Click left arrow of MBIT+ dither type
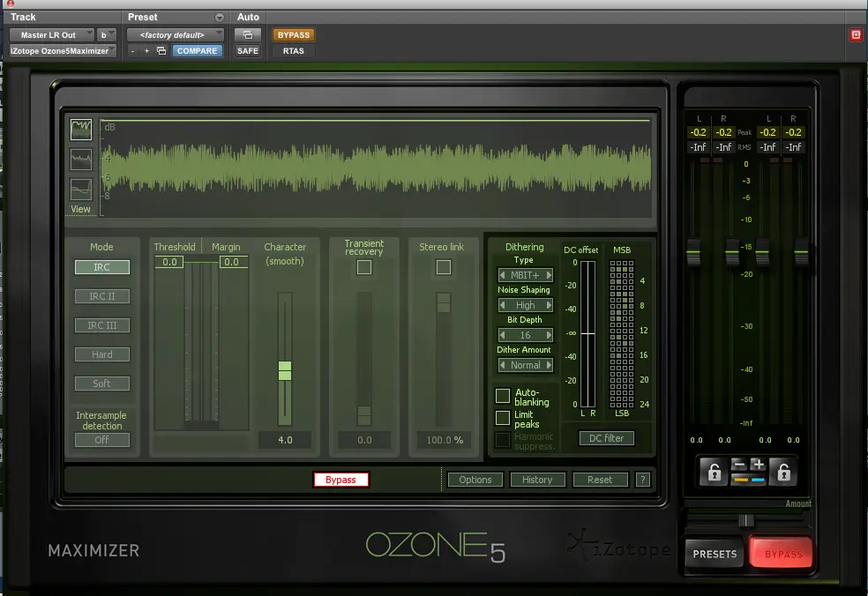This screenshot has width=868, height=596. pos(502,275)
